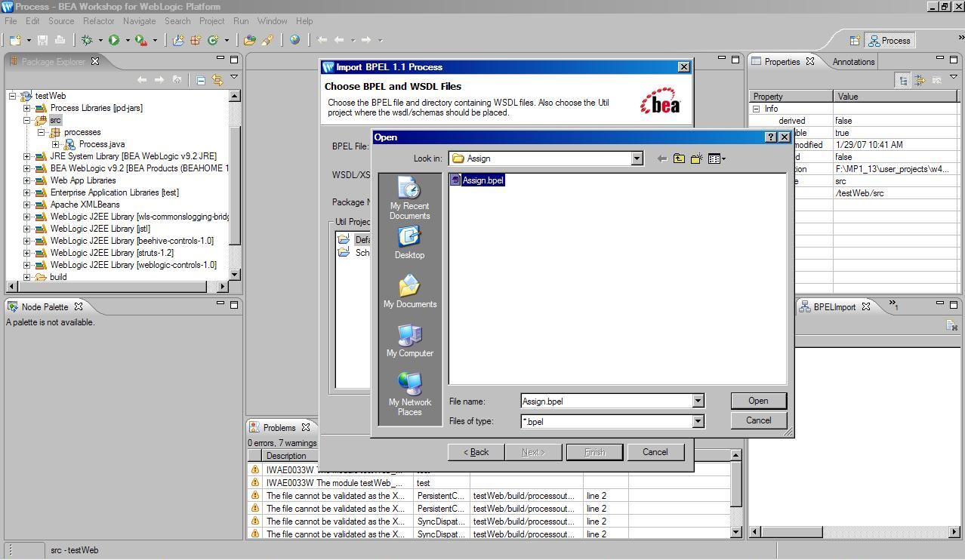Open the Refactor menu
Screen dimensions: 965x560
[x=98, y=21]
